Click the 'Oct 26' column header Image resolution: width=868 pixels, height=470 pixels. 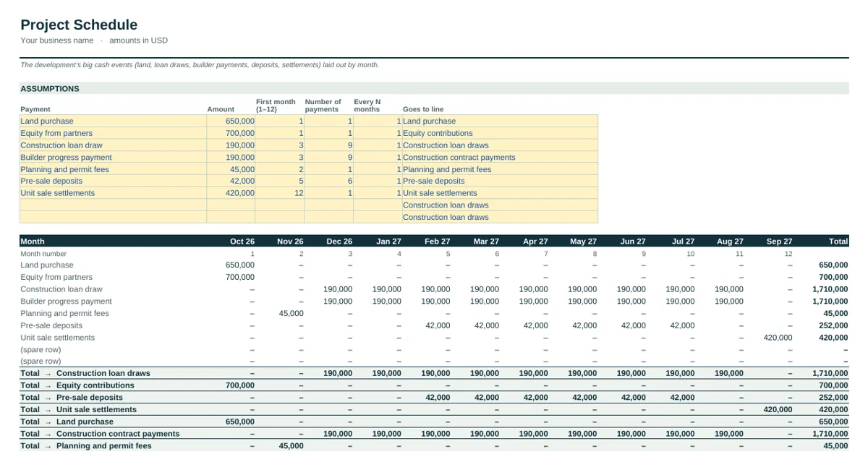pos(242,242)
